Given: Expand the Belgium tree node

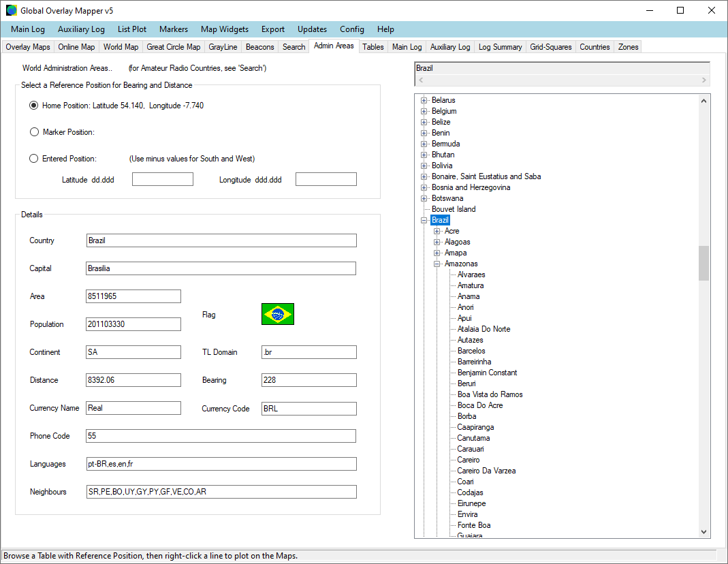Looking at the screenshot, I should point(424,111).
